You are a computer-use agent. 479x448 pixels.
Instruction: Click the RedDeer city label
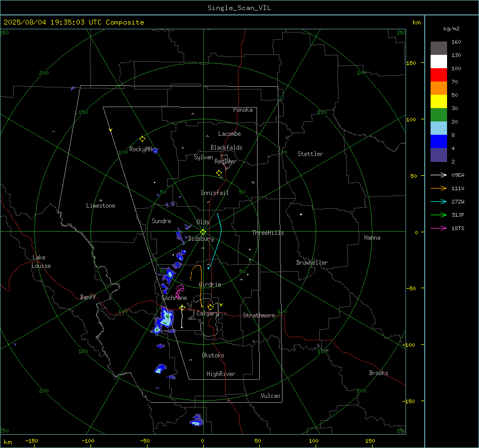click(226, 161)
